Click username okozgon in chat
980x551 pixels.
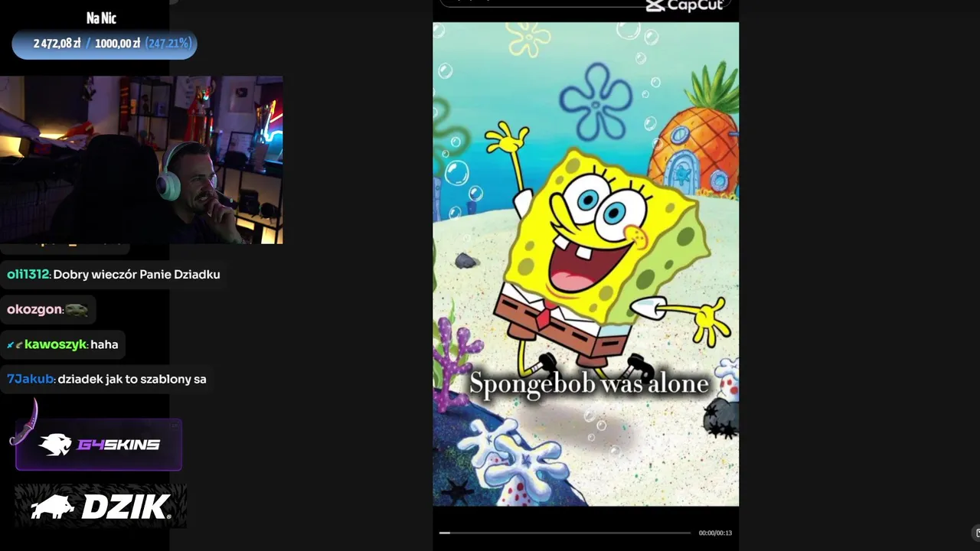[x=34, y=309]
